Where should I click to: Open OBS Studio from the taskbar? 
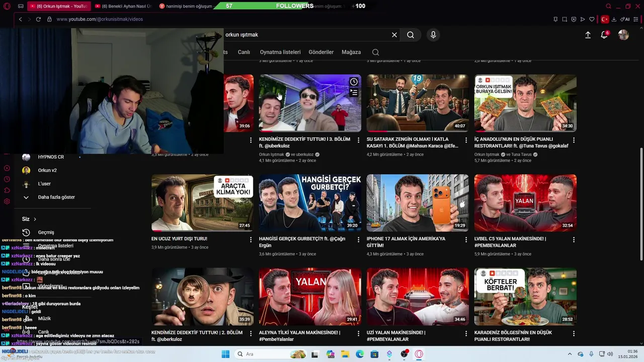[x=404, y=354]
